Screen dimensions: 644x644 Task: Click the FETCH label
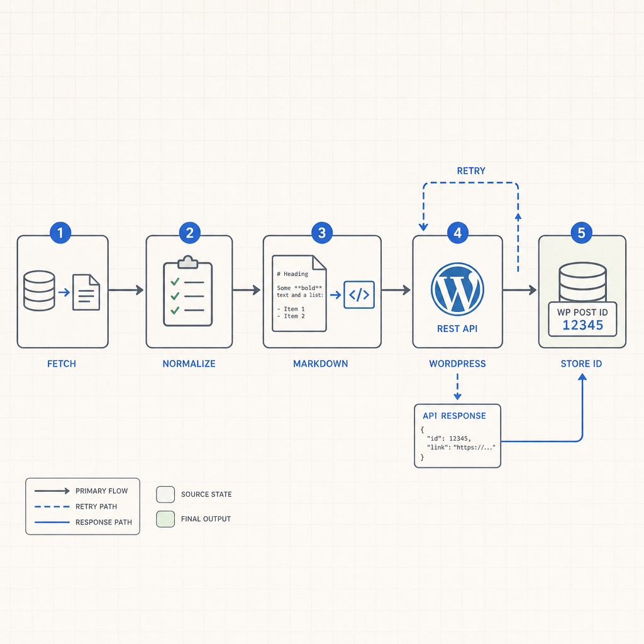pos(62,364)
